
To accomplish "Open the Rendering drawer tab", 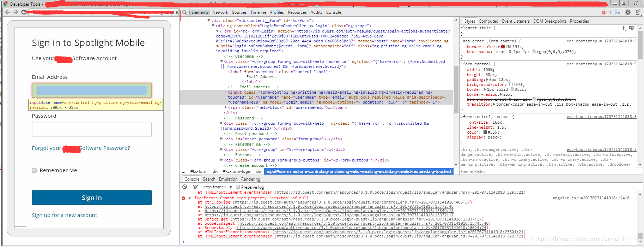I will 251,179.
